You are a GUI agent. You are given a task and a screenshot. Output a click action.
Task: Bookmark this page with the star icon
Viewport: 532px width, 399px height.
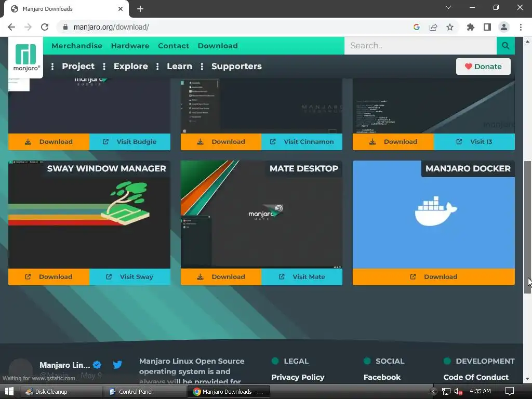point(450,27)
